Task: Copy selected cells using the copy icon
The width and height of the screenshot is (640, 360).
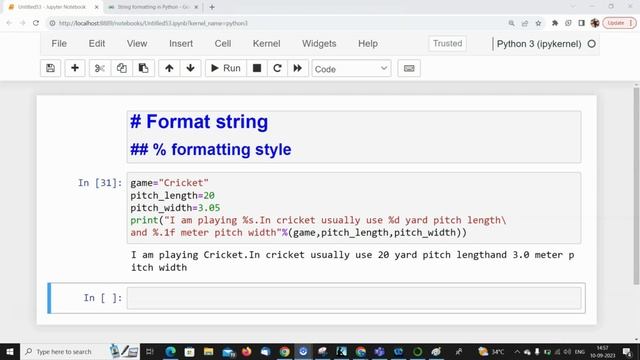Action: 121,68
